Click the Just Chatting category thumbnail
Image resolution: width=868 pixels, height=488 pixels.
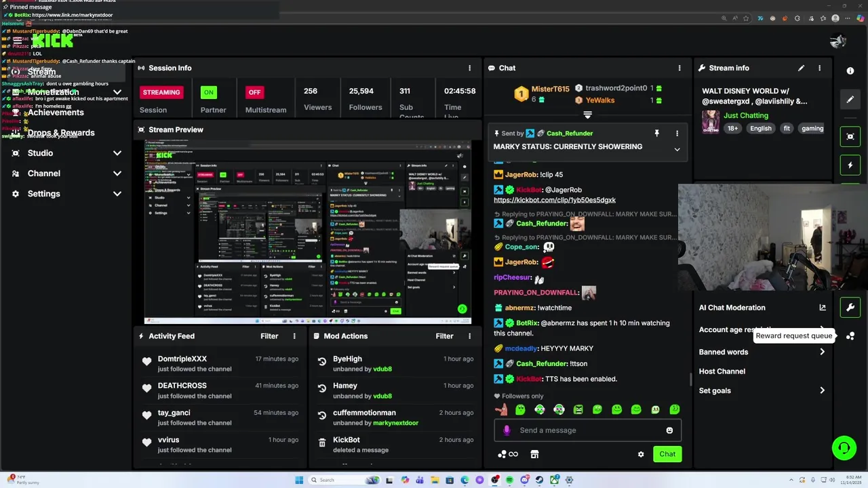[x=711, y=122]
